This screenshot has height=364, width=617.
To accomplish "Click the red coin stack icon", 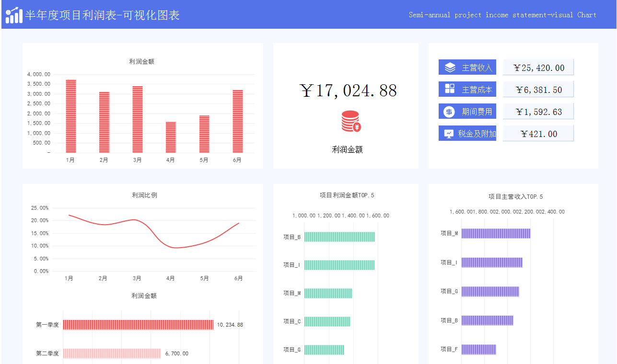I will tap(351, 121).
